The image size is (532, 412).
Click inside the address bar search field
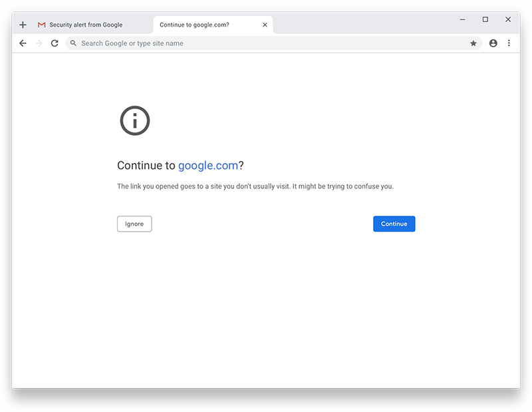pos(199,43)
